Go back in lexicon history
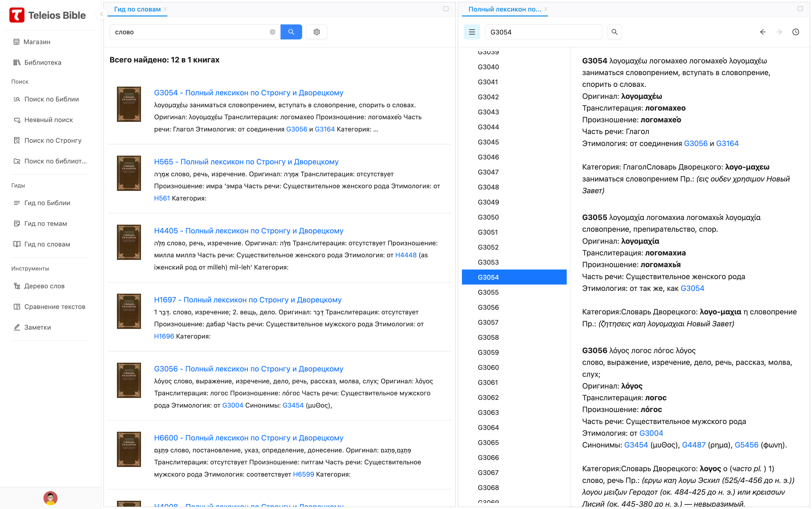This screenshot has width=812, height=509. (x=763, y=32)
